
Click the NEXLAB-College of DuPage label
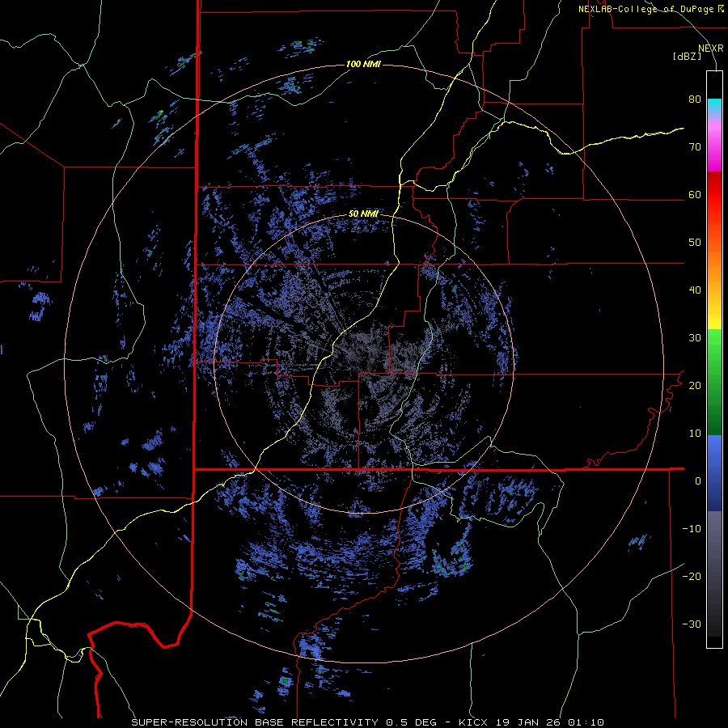pyautogui.click(x=645, y=9)
